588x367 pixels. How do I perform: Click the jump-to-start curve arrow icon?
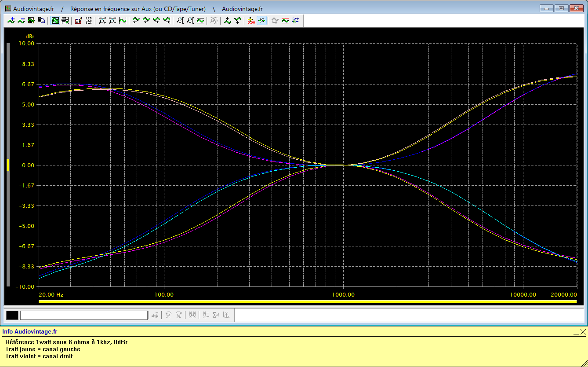coord(136,20)
